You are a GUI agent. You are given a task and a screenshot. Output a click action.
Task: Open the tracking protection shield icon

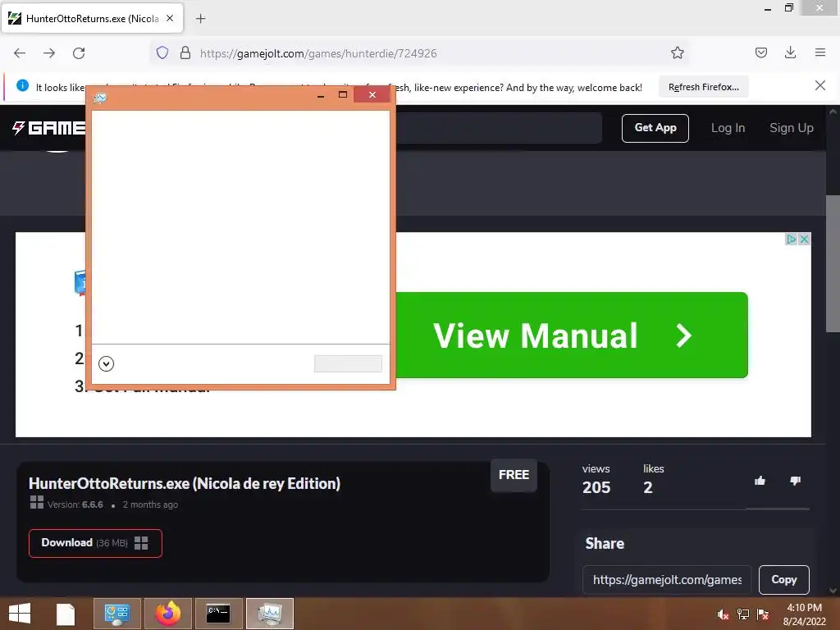pos(162,52)
